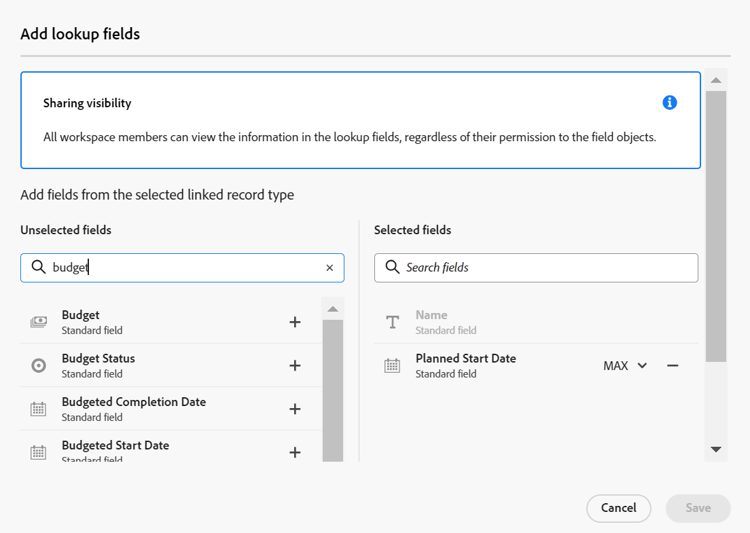
Task: Click the Budget Status radio-style icon
Action: point(39,366)
